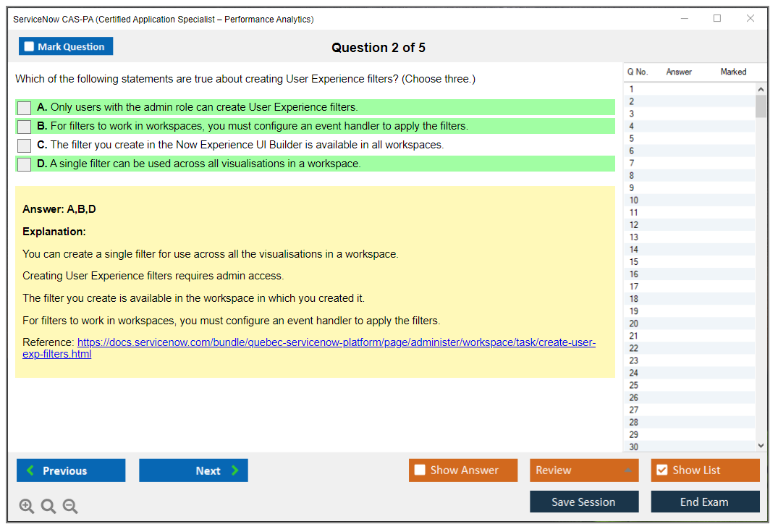Screen dimensions: 778x532
Task: Click the zoom out magnifier icon
Action: [70, 507]
